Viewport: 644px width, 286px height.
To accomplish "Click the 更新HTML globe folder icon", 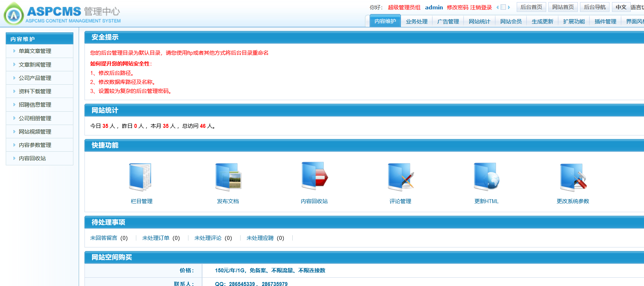I will pyautogui.click(x=487, y=176).
